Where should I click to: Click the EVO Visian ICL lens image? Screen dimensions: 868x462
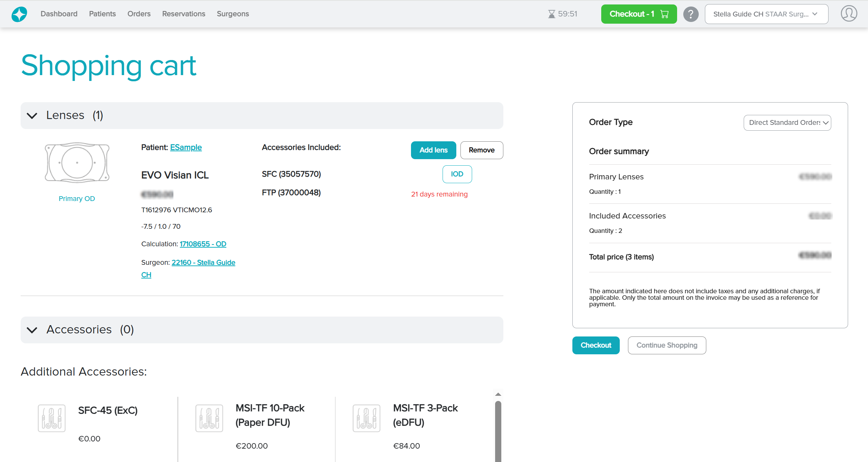77,162
